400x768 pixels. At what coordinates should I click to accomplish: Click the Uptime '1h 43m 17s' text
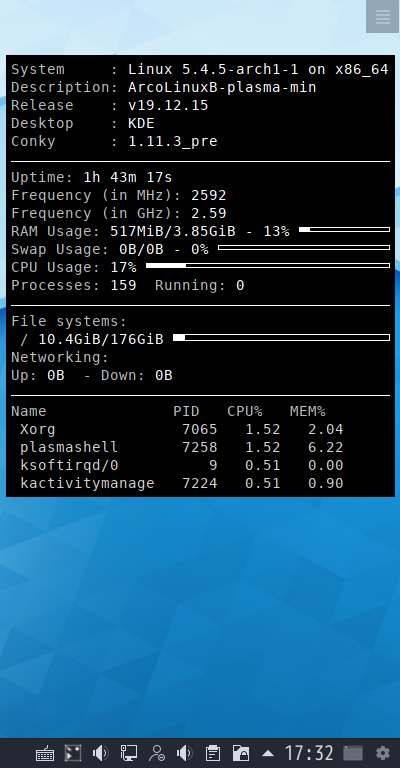pyautogui.click(x=128, y=177)
